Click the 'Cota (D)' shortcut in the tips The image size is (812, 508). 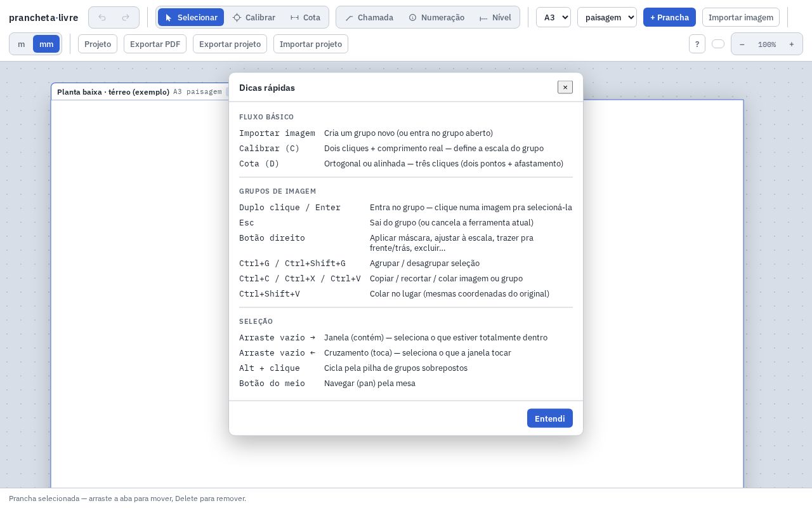coord(259,163)
